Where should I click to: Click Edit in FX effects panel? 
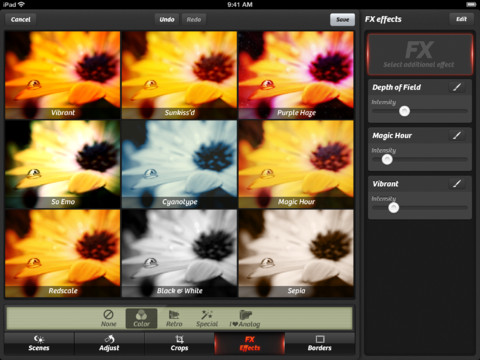click(461, 19)
